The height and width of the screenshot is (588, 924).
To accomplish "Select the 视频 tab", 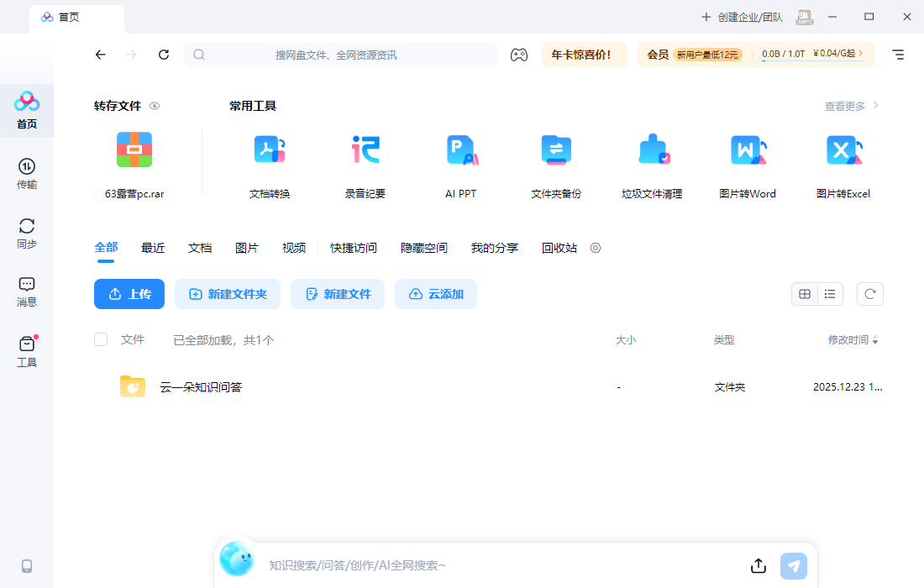I will click(x=294, y=248).
